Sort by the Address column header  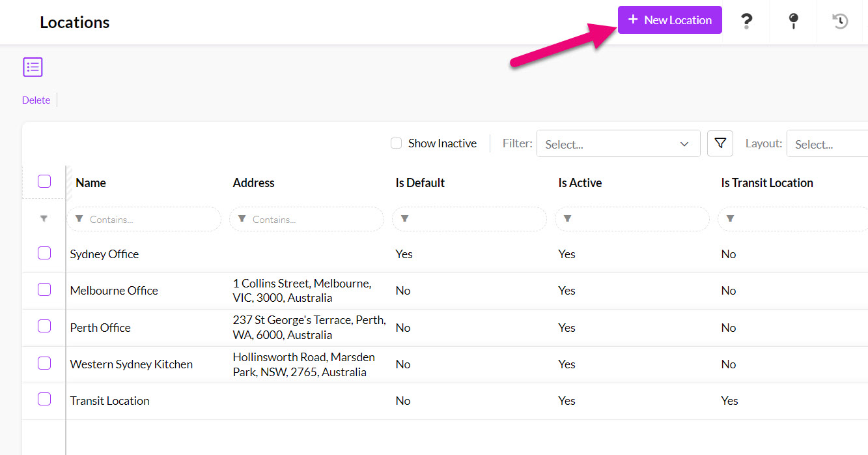click(253, 183)
